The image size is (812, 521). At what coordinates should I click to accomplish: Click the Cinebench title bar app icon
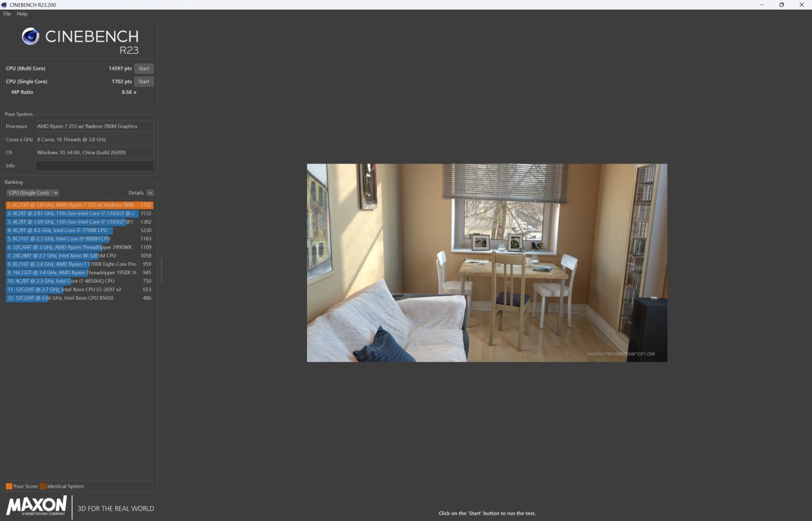pos(4,4)
